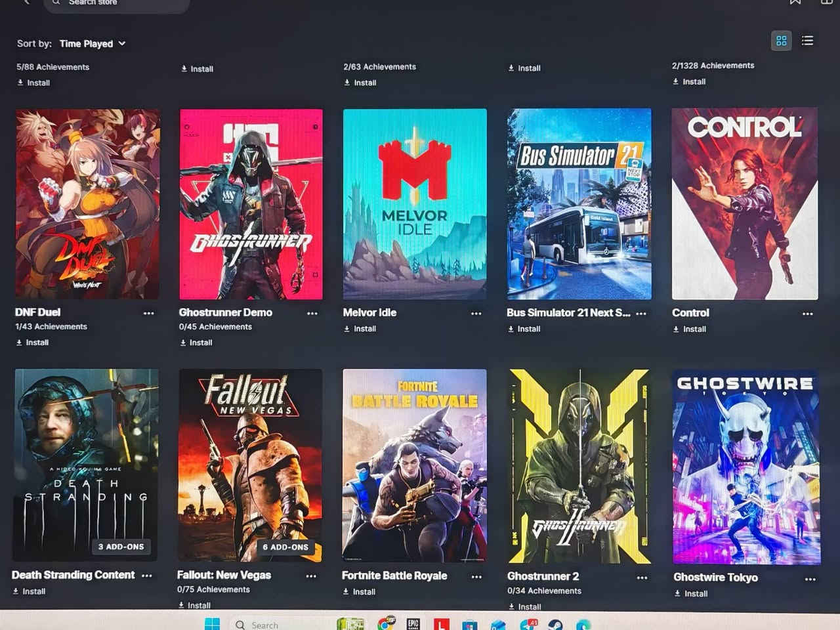
Task: Switch library to list view
Action: (x=808, y=41)
